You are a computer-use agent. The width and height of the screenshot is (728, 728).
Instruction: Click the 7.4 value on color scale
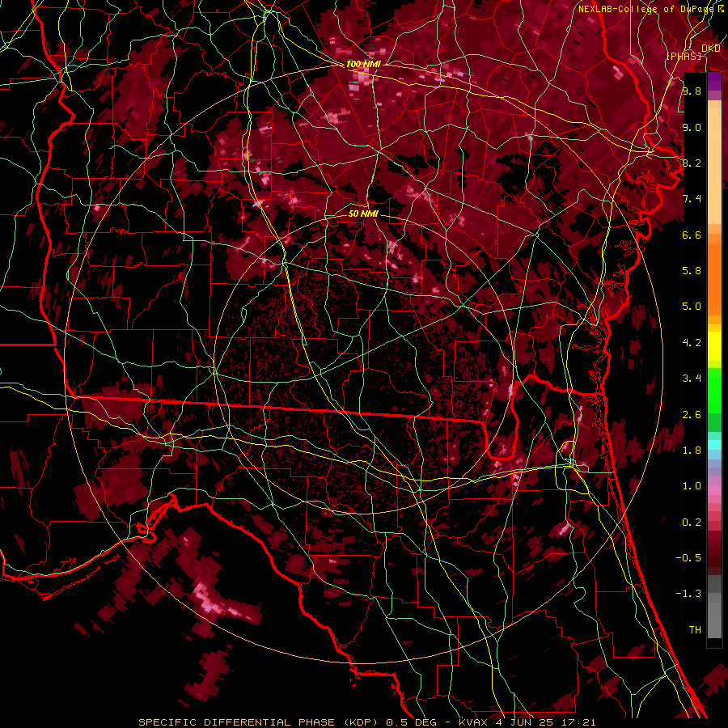[692, 199]
